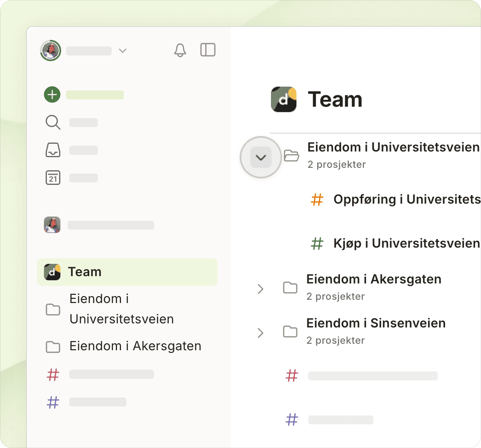Open Eiendom i Universitetsveien in sidebar
The image size is (481, 448).
[x=121, y=309]
